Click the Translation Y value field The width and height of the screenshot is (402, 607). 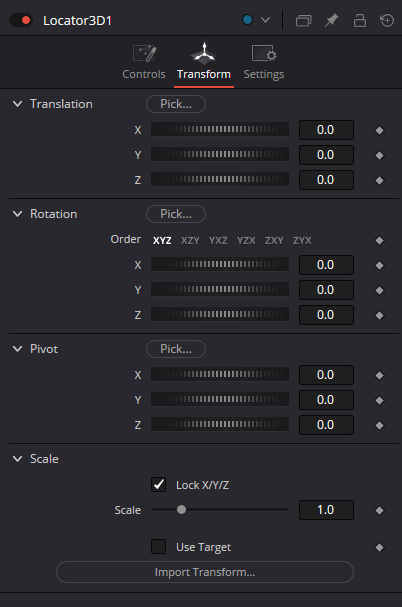[326, 155]
